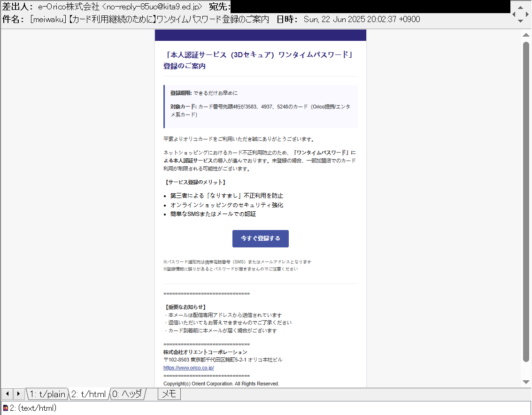This screenshot has width=532, height=415.
Task: Click the bullet 第三者による「なりすまし」不正利用を防止
Action: pos(227,196)
